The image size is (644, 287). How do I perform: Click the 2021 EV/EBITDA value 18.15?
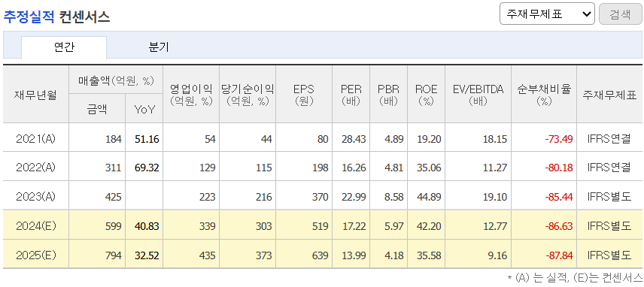point(495,140)
